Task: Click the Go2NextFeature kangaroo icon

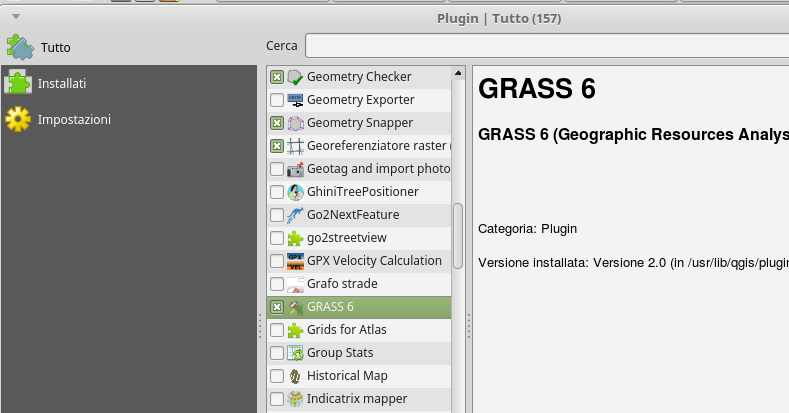Action: pyautogui.click(x=295, y=215)
